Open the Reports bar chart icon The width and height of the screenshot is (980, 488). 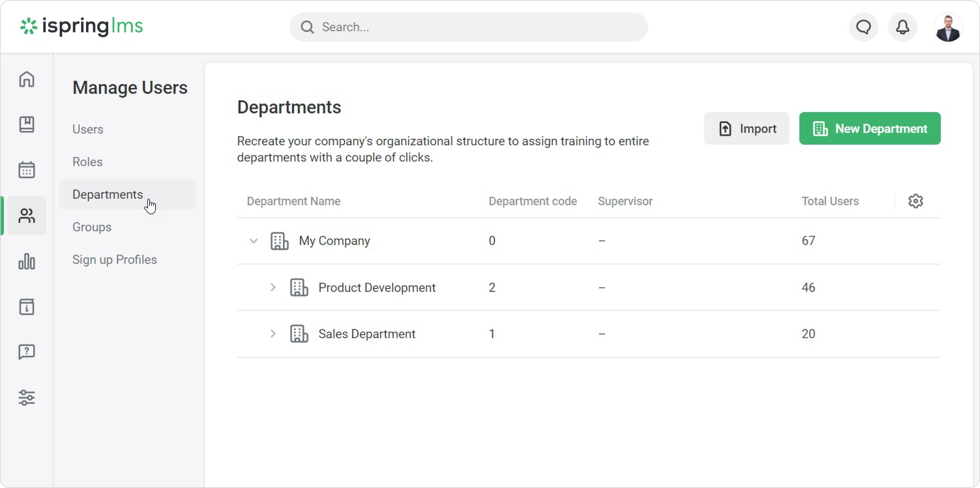pyautogui.click(x=27, y=262)
